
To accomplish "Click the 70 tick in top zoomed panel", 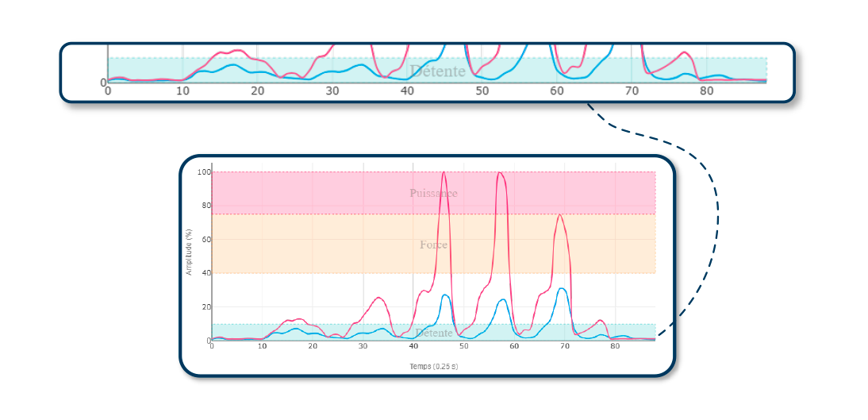I will pyautogui.click(x=632, y=91).
